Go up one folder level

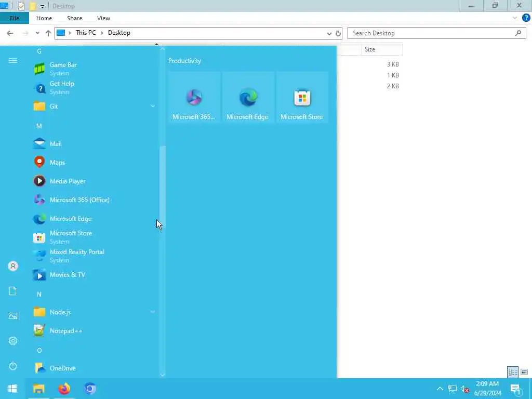point(48,33)
